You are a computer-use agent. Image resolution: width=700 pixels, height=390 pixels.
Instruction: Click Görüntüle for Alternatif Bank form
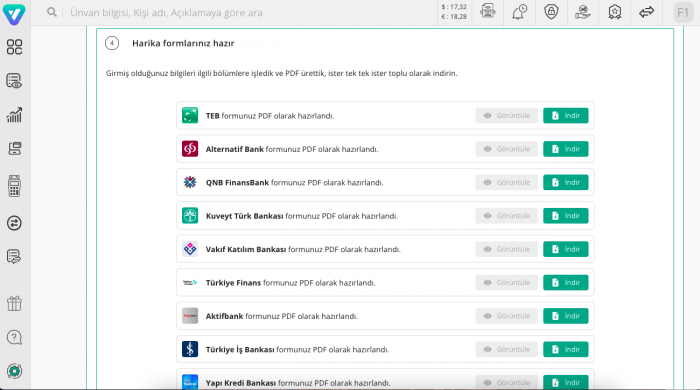pyautogui.click(x=507, y=149)
